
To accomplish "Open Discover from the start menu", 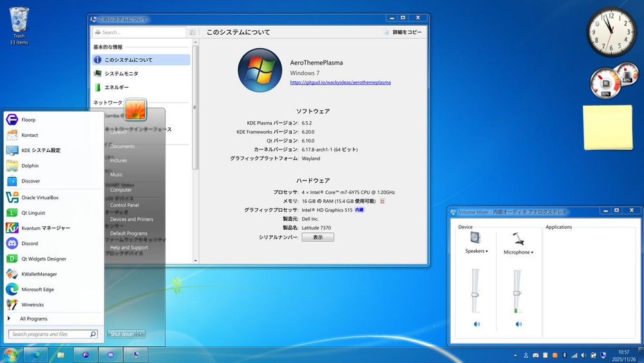I will click(53, 181).
